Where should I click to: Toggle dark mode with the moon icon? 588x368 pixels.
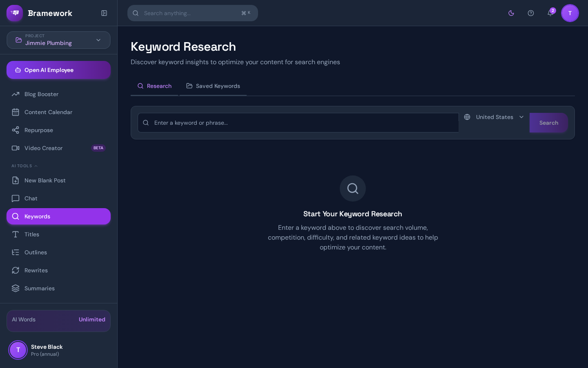click(x=511, y=13)
